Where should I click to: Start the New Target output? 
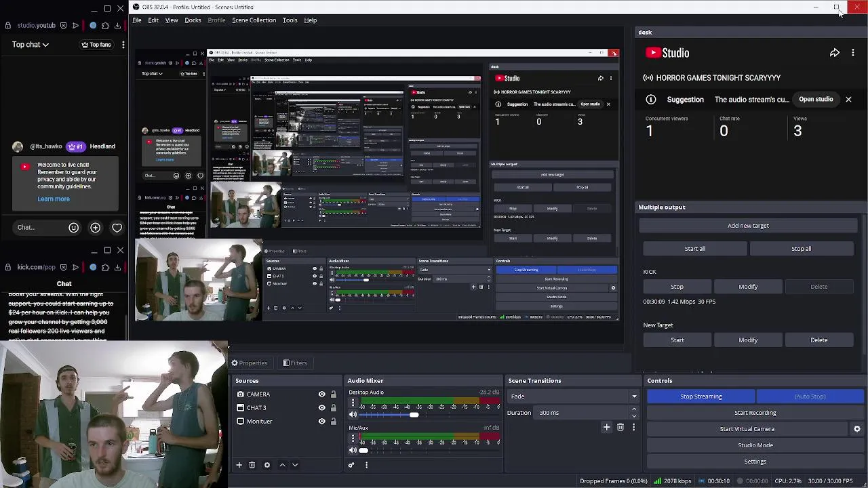pos(677,340)
